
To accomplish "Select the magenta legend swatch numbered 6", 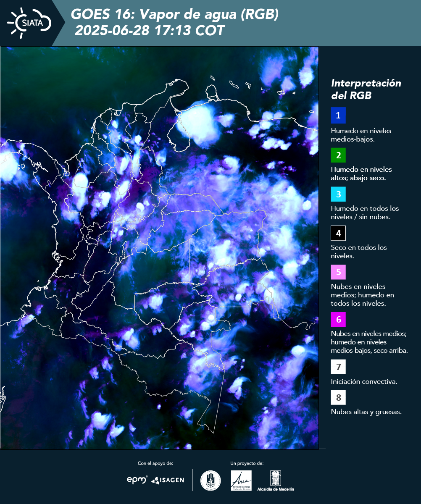I will pos(338,320).
